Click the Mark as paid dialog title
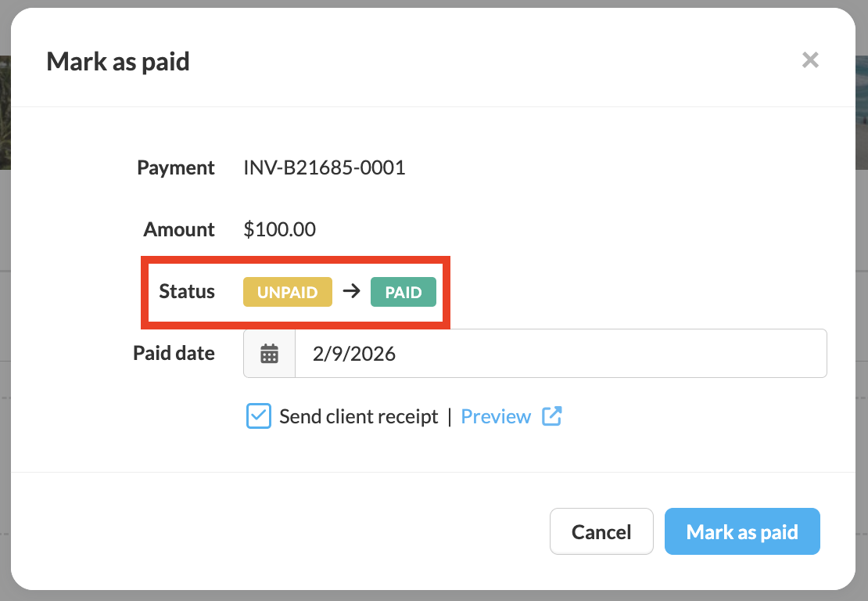The width and height of the screenshot is (868, 601). [x=118, y=61]
